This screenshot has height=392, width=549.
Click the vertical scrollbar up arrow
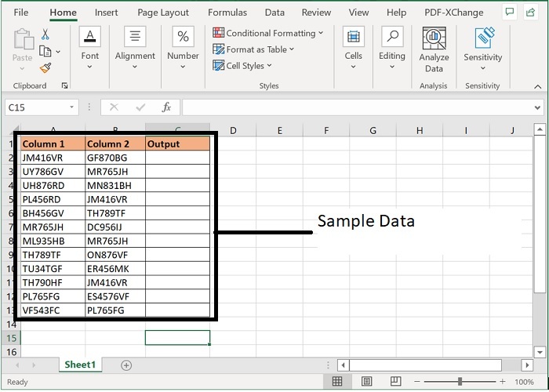coord(540,130)
